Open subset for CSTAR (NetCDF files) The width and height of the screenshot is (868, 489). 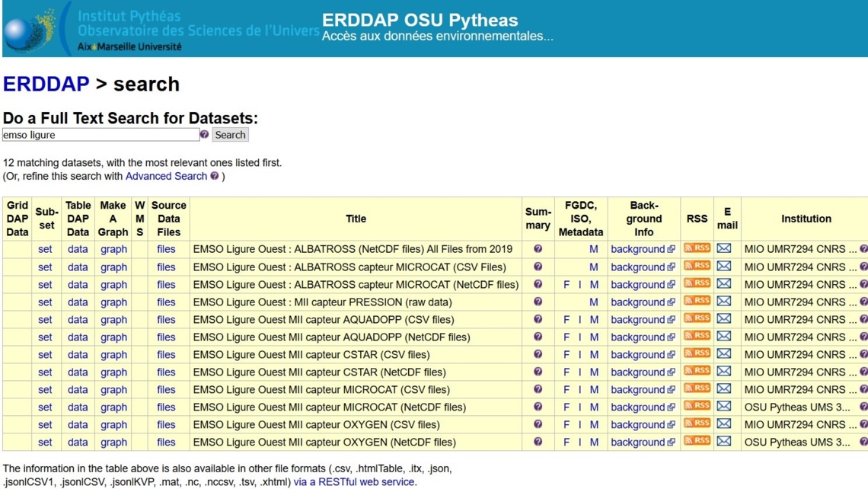coord(45,372)
